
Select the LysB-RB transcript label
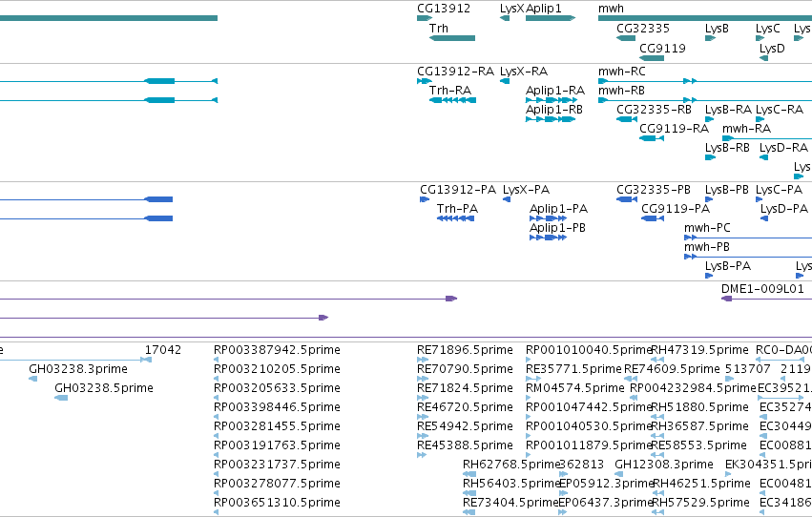(x=727, y=149)
